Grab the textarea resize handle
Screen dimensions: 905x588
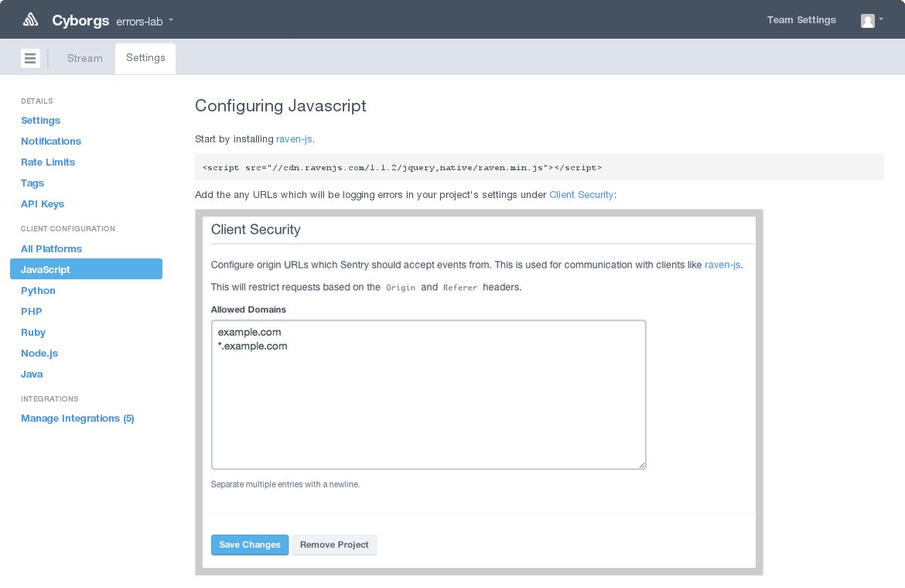(642, 464)
